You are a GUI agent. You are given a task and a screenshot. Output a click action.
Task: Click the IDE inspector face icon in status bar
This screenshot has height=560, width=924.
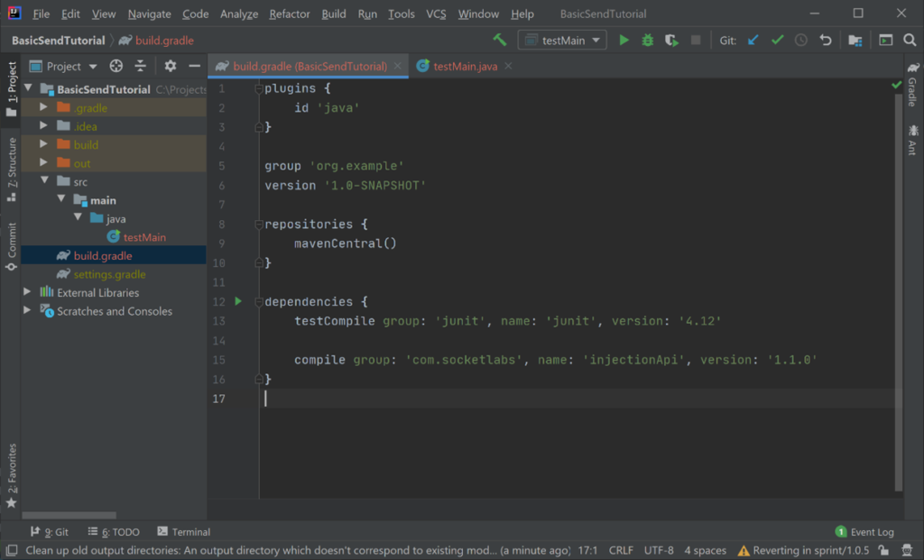point(908,551)
